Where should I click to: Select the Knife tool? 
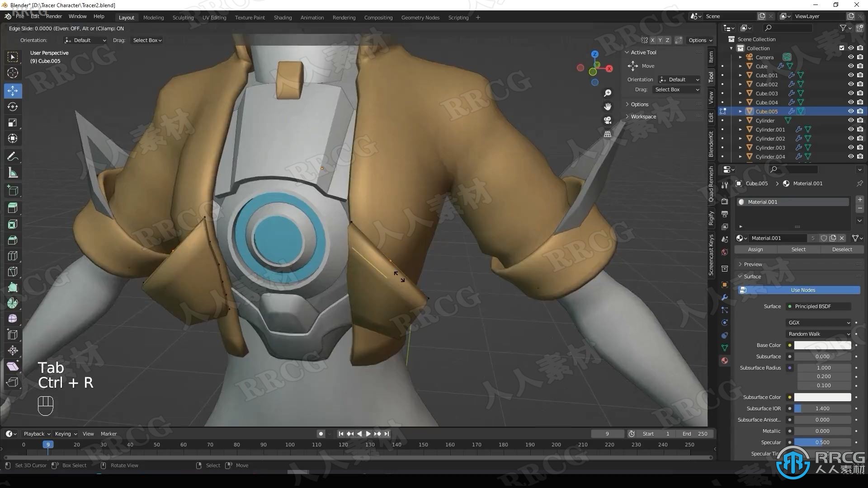pyautogui.click(x=13, y=272)
